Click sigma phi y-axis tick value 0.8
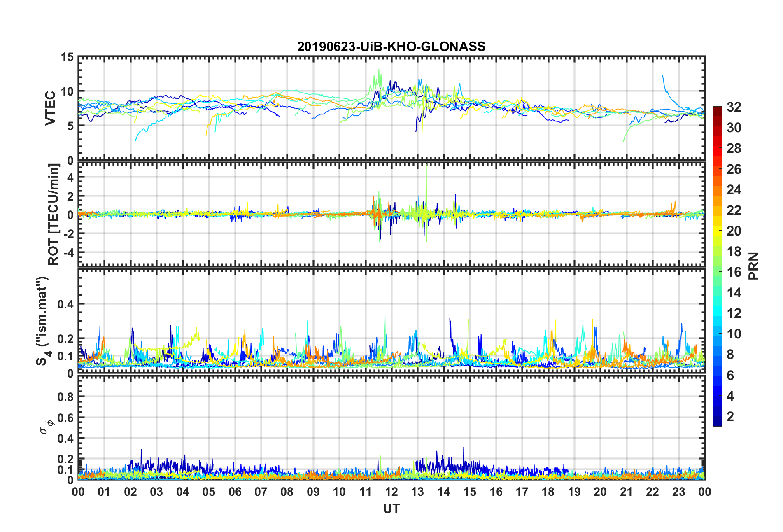The height and width of the screenshot is (532, 783). tap(65, 397)
